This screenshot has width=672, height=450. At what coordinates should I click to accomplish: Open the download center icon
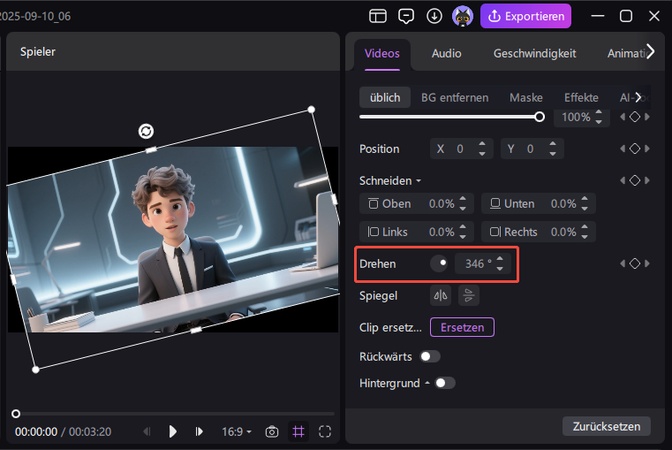pos(434,16)
